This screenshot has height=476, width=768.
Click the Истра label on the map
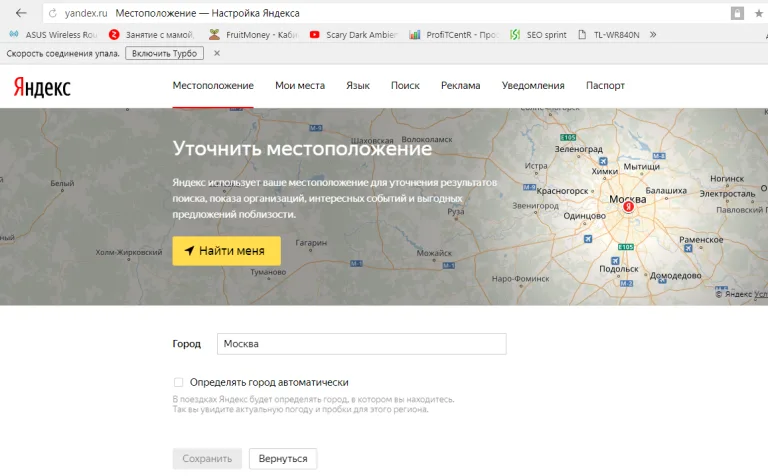pos(536,166)
